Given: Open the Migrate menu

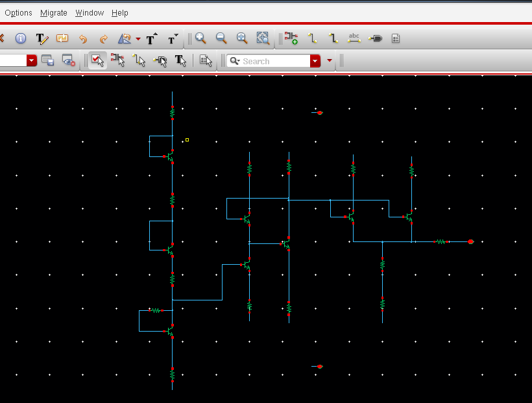Looking at the screenshot, I should click(x=53, y=13).
